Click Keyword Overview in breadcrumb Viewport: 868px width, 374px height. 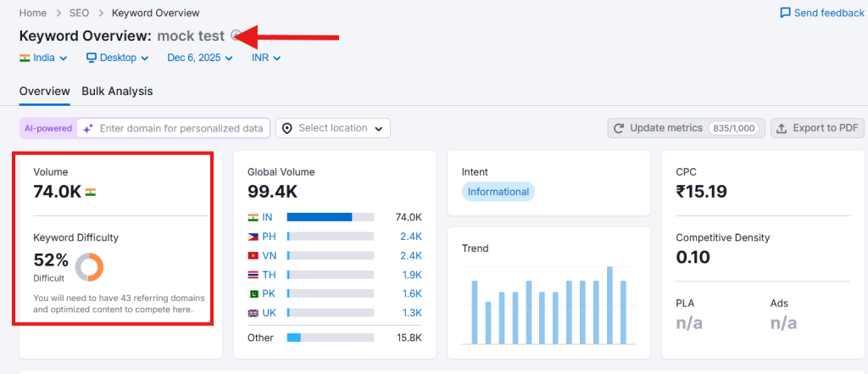click(156, 13)
